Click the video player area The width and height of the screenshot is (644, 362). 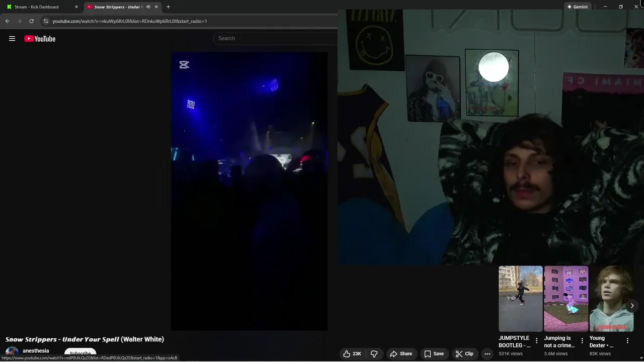tap(249, 191)
